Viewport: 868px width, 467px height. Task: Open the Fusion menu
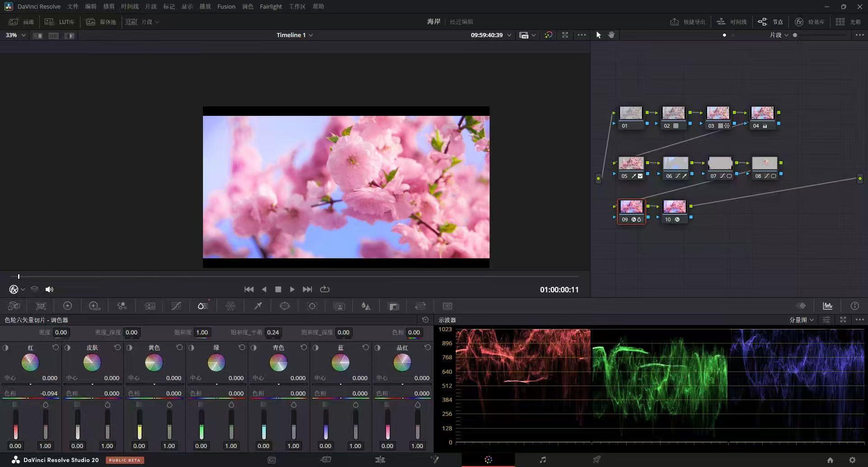226,6
